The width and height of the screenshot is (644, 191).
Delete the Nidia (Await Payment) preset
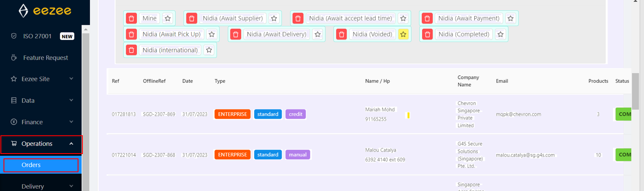[x=427, y=18]
